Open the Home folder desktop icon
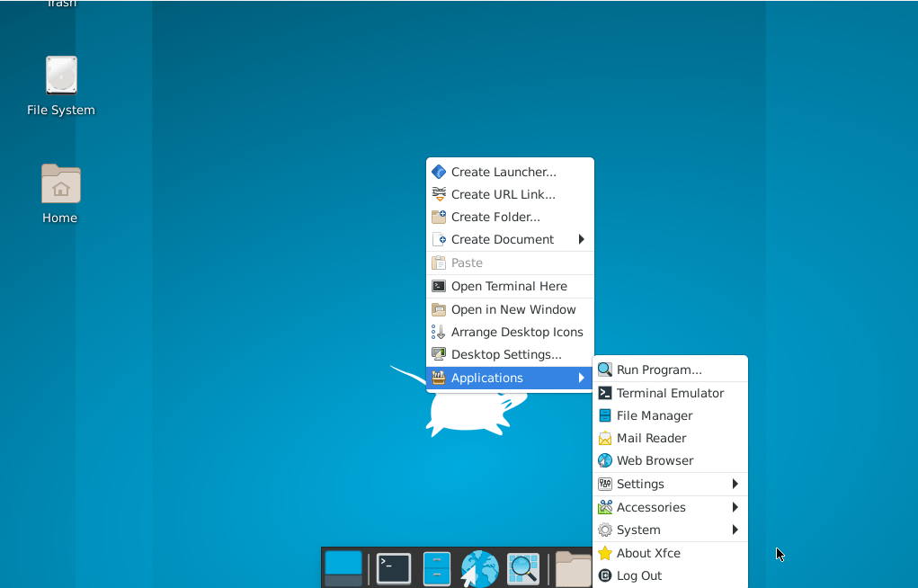 pyautogui.click(x=60, y=194)
